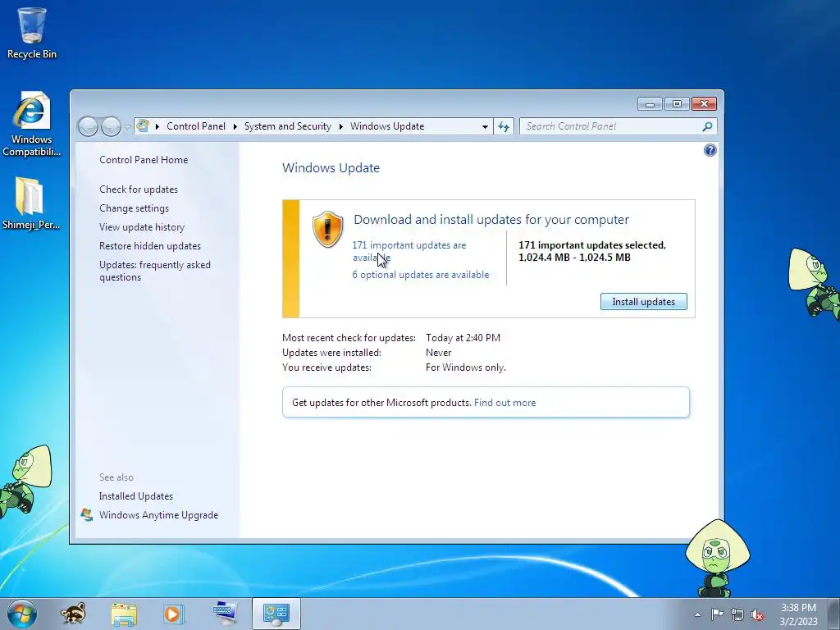Click the Windows Anytime Upgrade flag icon

tap(86, 515)
